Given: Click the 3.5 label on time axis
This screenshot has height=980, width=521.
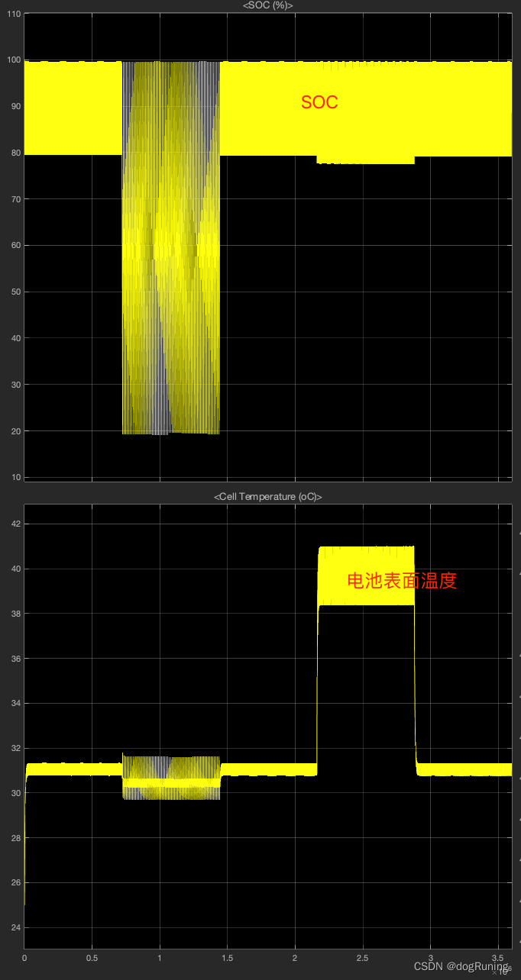Looking at the screenshot, I should click(x=498, y=958).
